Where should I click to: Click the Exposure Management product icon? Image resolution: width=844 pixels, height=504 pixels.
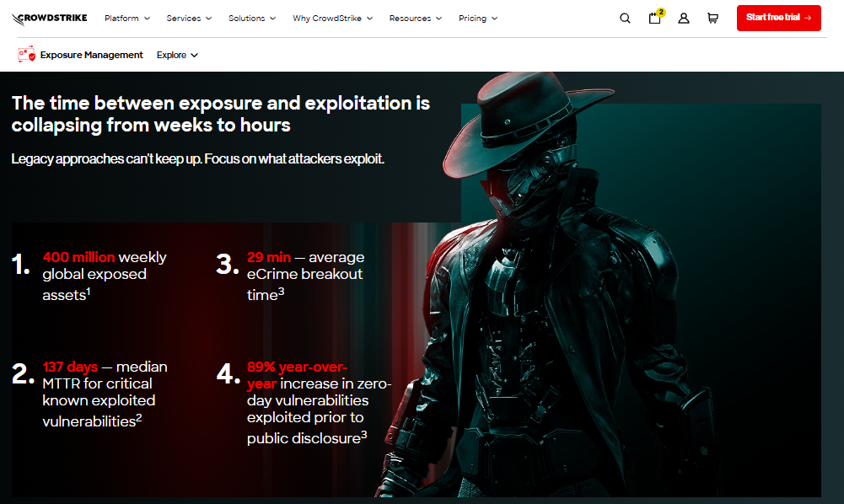(26, 54)
